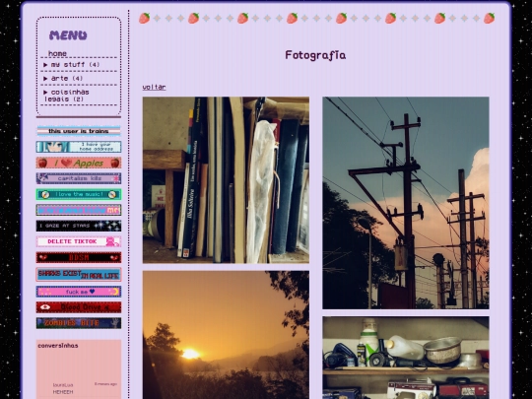532x399 pixels.
Task: Open the bookshelf photo
Action: tap(226, 180)
